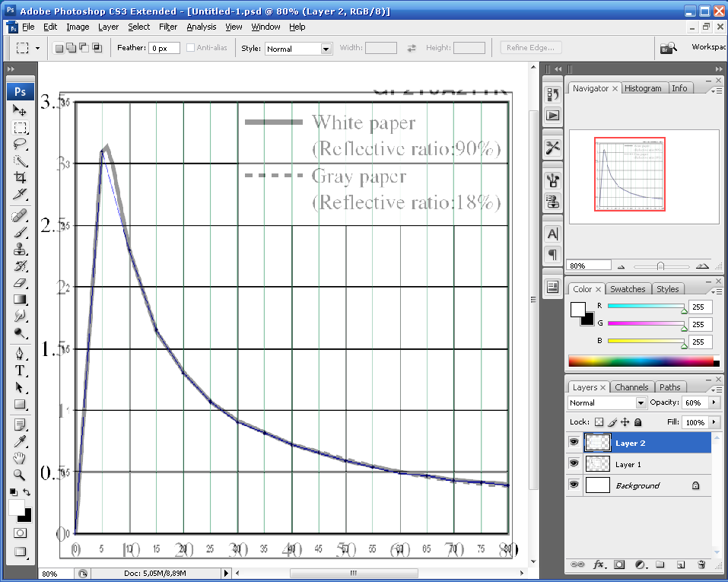Select the Eraser tool
Image resolution: width=728 pixels, height=582 pixels.
coord(21,282)
